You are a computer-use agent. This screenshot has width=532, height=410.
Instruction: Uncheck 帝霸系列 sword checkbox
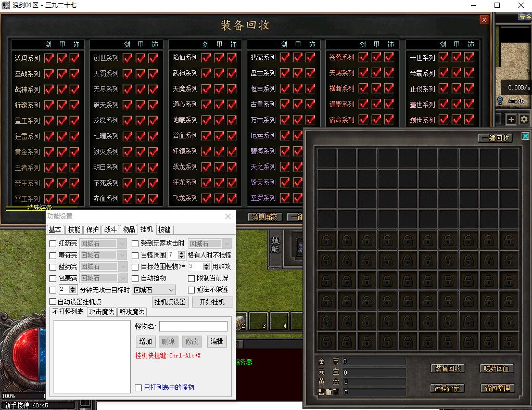pyautogui.click(x=443, y=72)
